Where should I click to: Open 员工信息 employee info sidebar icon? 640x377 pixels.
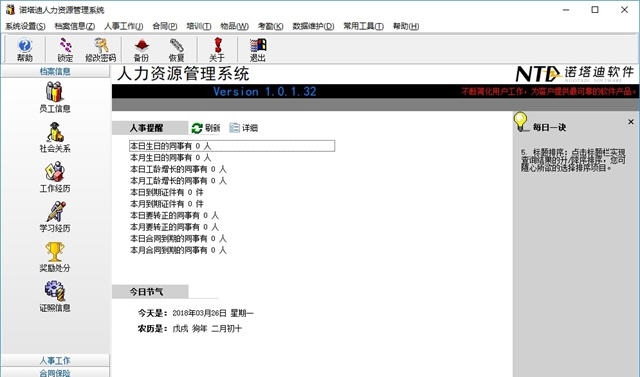click(x=55, y=97)
